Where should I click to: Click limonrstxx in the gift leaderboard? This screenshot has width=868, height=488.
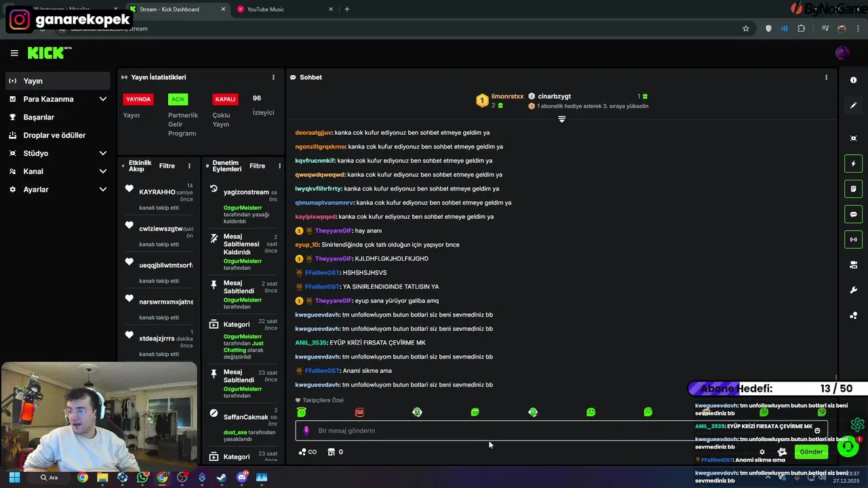[x=507, y=96]
